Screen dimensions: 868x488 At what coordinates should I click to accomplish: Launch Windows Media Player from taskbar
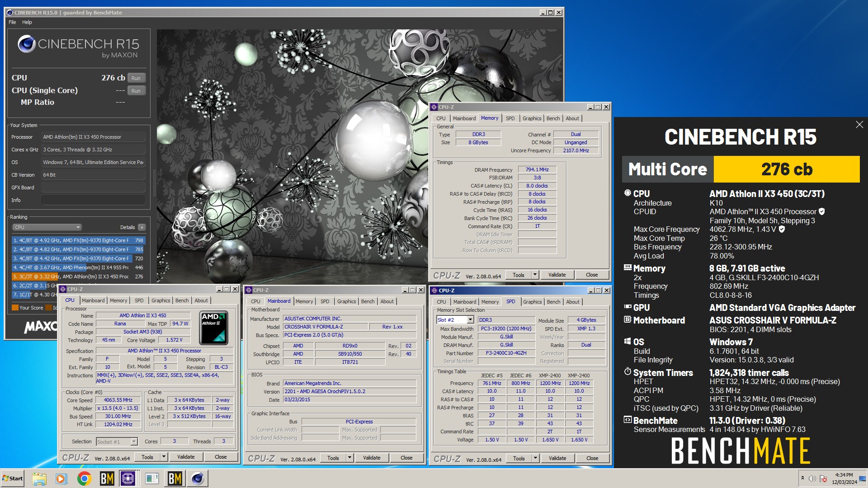click(x=61, y=479)
